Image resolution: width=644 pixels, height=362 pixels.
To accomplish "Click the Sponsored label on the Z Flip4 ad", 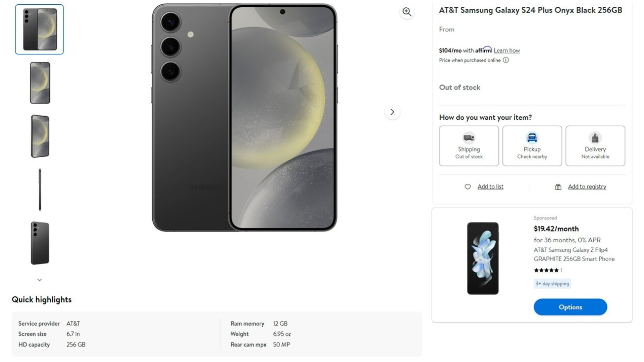I will click(545, 218).
